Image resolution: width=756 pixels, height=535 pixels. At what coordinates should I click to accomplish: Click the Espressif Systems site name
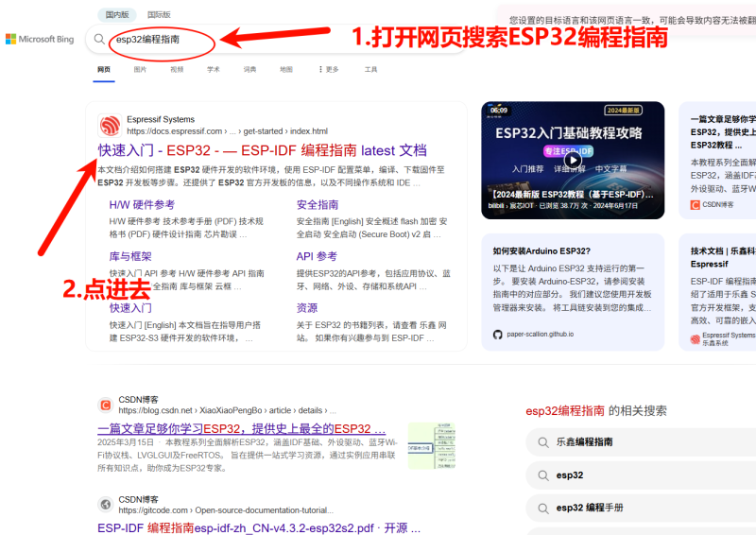(161, 120)
